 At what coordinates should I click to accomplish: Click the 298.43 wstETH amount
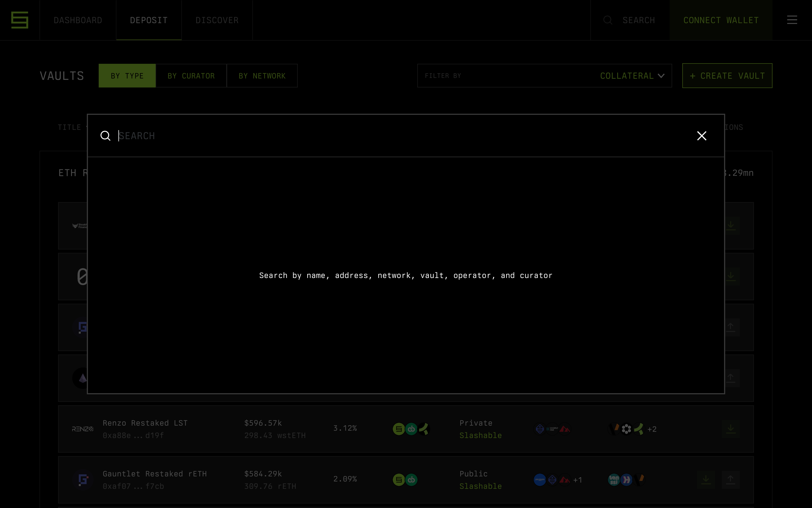[x=275, y=435]
